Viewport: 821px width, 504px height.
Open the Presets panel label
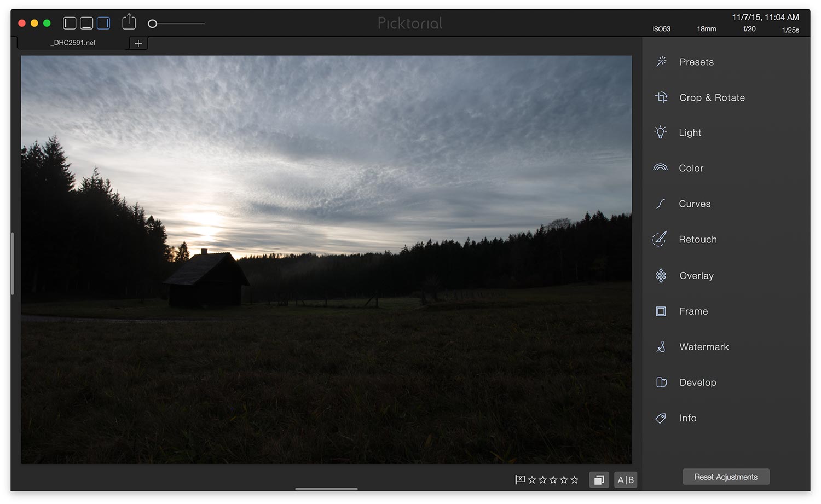[x=696, y=62]
